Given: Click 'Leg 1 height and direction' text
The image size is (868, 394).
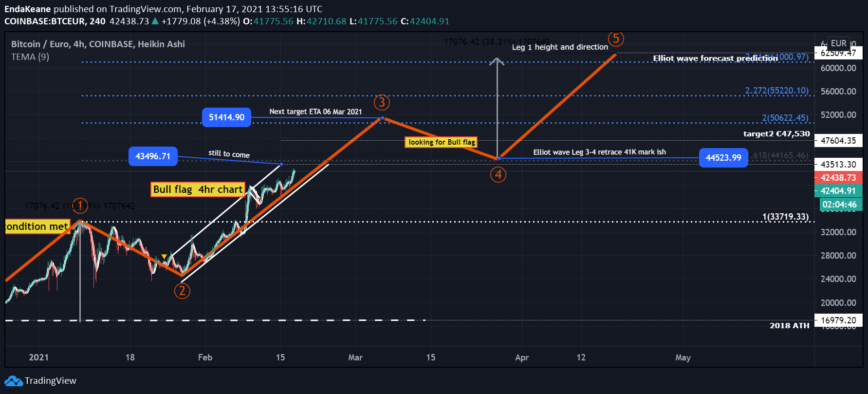Looking at the screenshot, I should (x=560, y=47).
